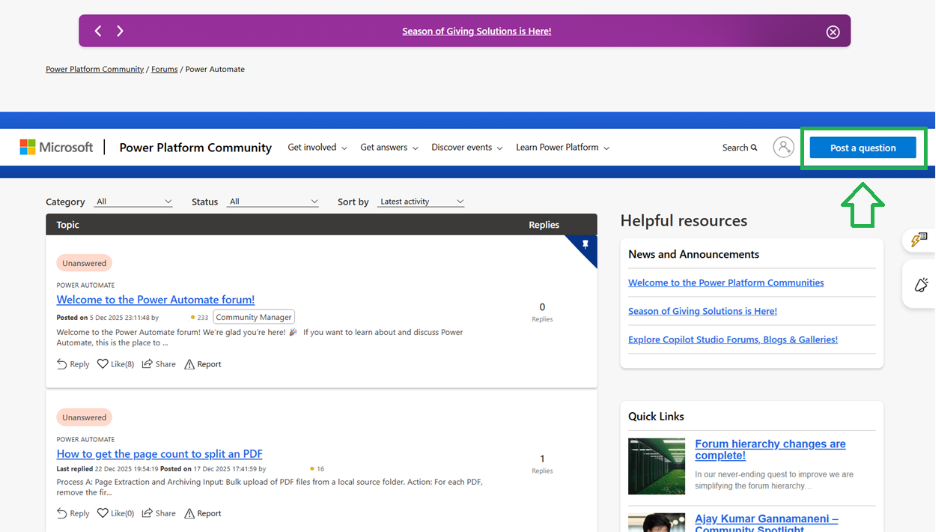
Task: Open the Status filter dropdown
Action: (x=273, y=202)
